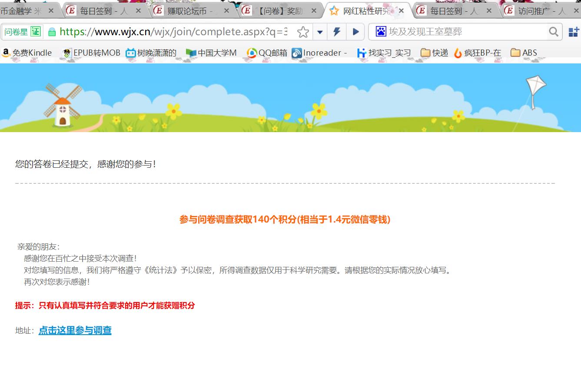Close the 币金融学 tab
This screenshot has height=392, width=581.
pyautogui.click(x=51, y=11)
